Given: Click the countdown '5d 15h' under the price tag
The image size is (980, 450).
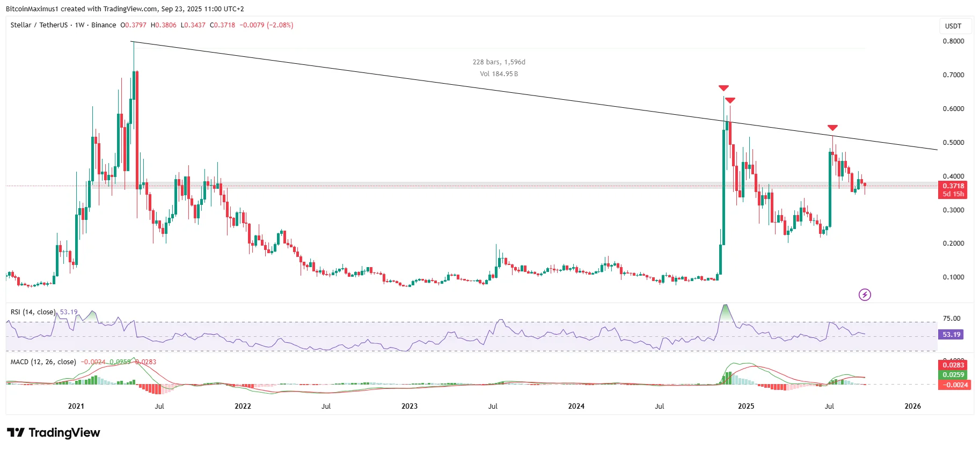Looking at the screenshot, I should point(954,194).
